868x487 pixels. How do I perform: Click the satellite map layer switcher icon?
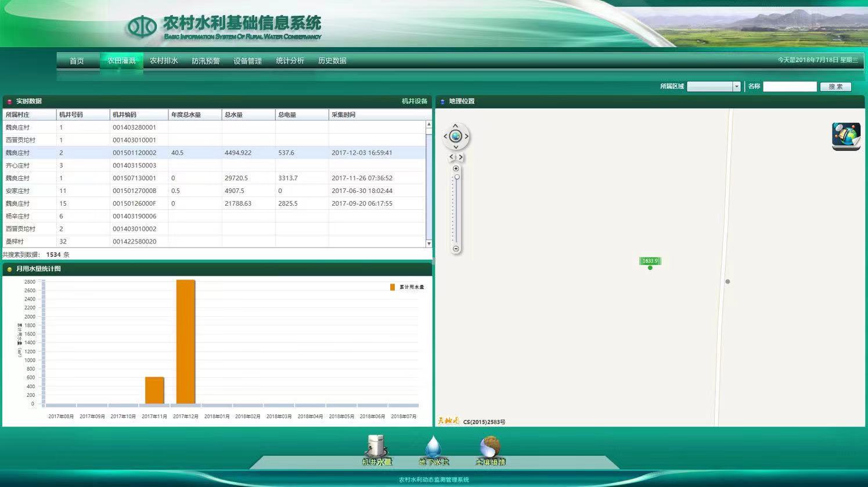tap(846, 136)
